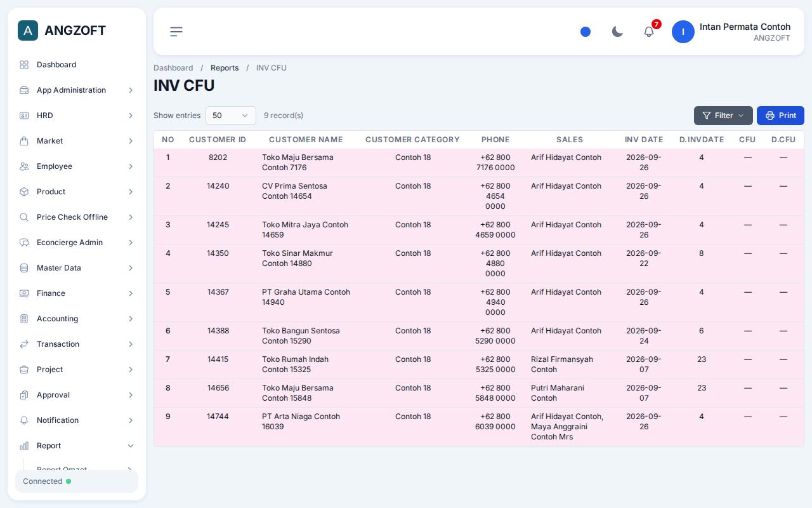Click the hamburger menu icon in header
812x508 pixels.
point(176,32)
